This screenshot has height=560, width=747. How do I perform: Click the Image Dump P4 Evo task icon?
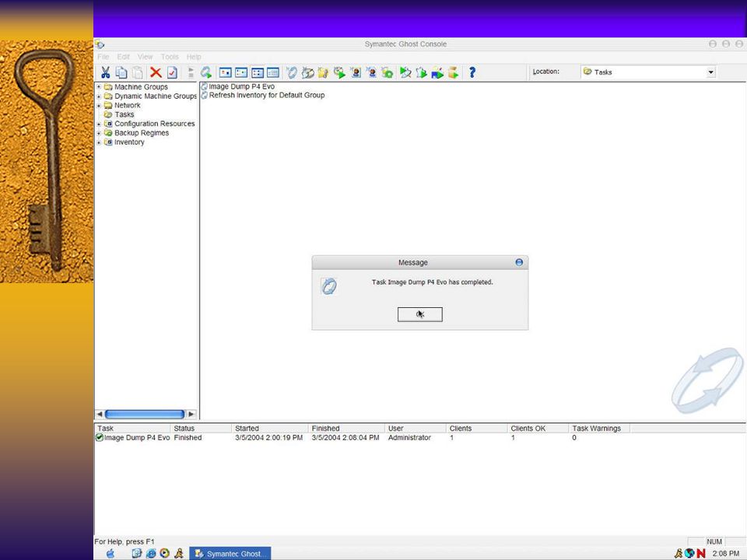pos(205,86)
